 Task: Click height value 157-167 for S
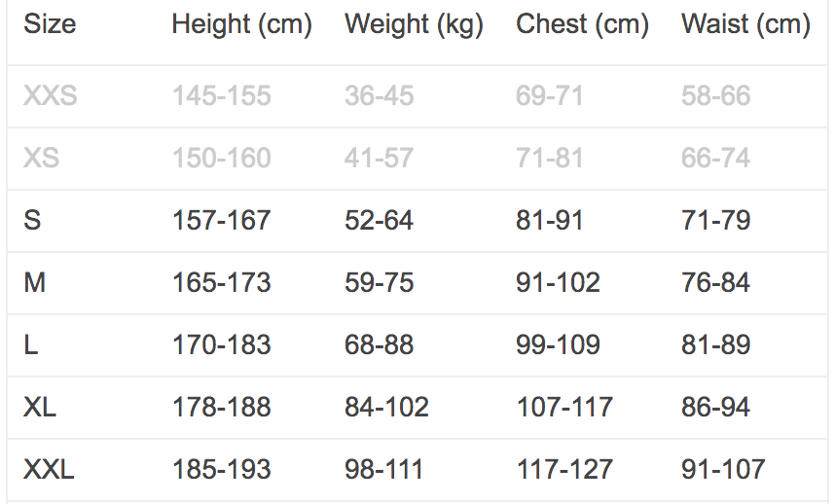click(x=222, y=221)
